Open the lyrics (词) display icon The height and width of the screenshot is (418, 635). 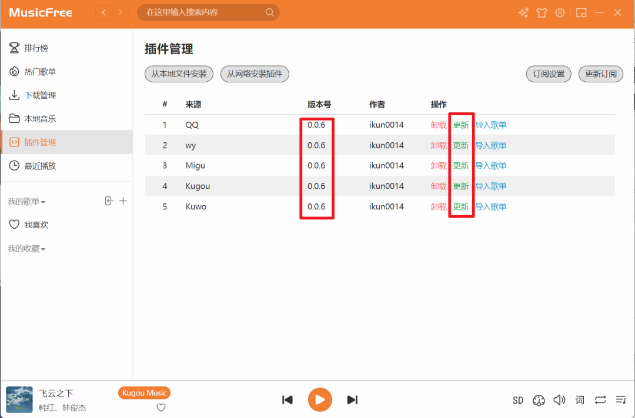(x=580, y=400)
